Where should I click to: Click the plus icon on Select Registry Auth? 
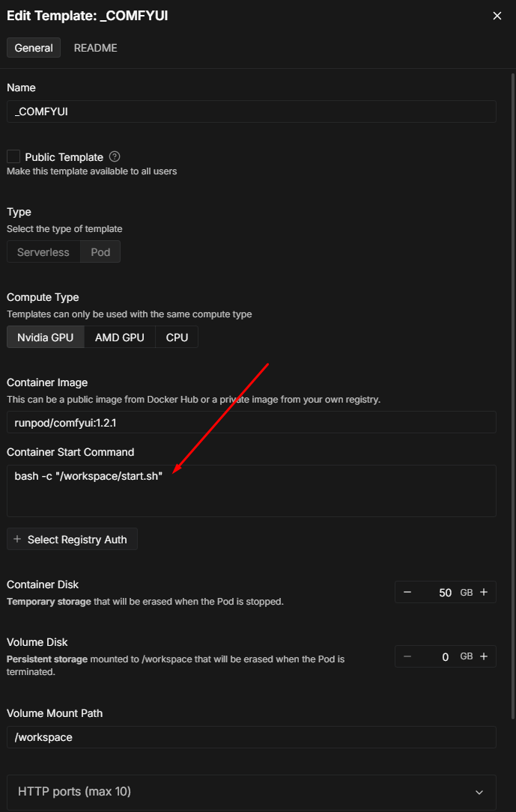tap(17, 539)
